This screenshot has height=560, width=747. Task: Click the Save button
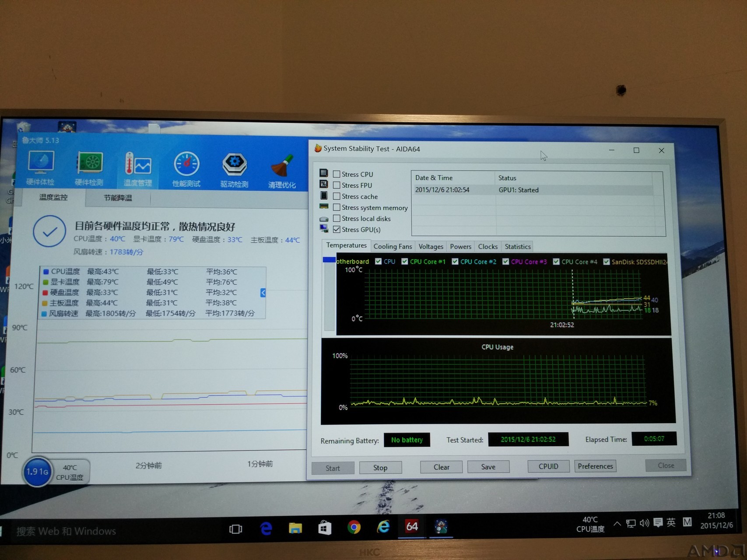[488, 467]
